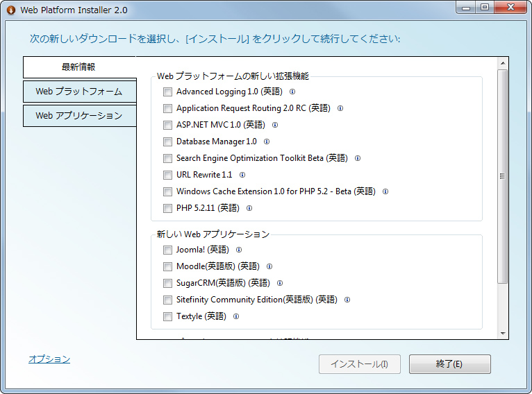Screen dimensions: 532x394
Task: Click the text 'URL Rewrite 1.1'
Action: [x=204, y=175]
